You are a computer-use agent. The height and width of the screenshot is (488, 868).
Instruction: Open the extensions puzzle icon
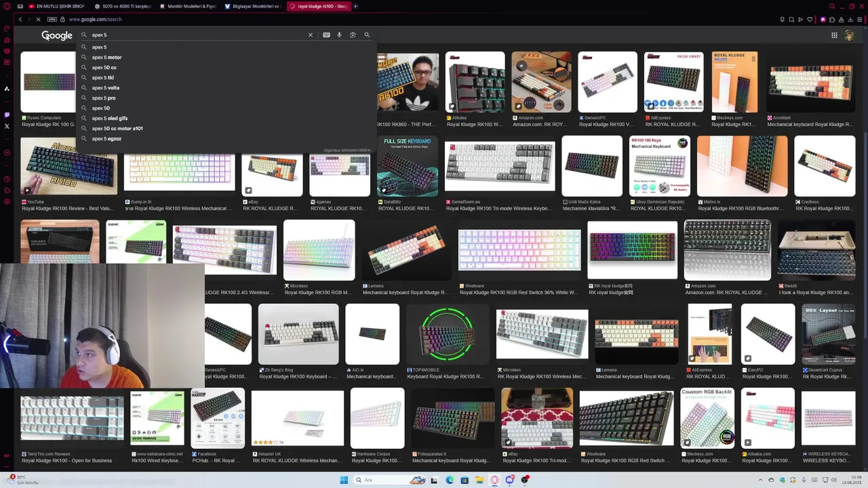point(832,20)
